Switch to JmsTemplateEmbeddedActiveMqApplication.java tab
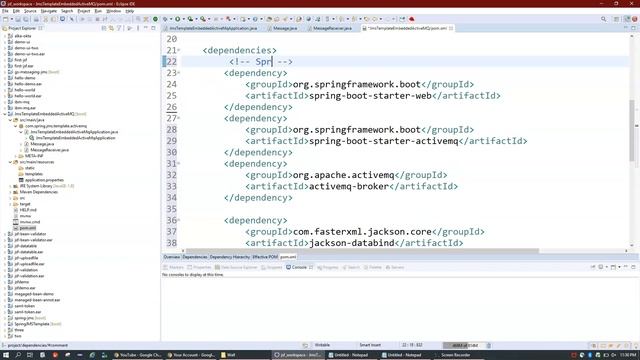 click(x=214, y=28)
